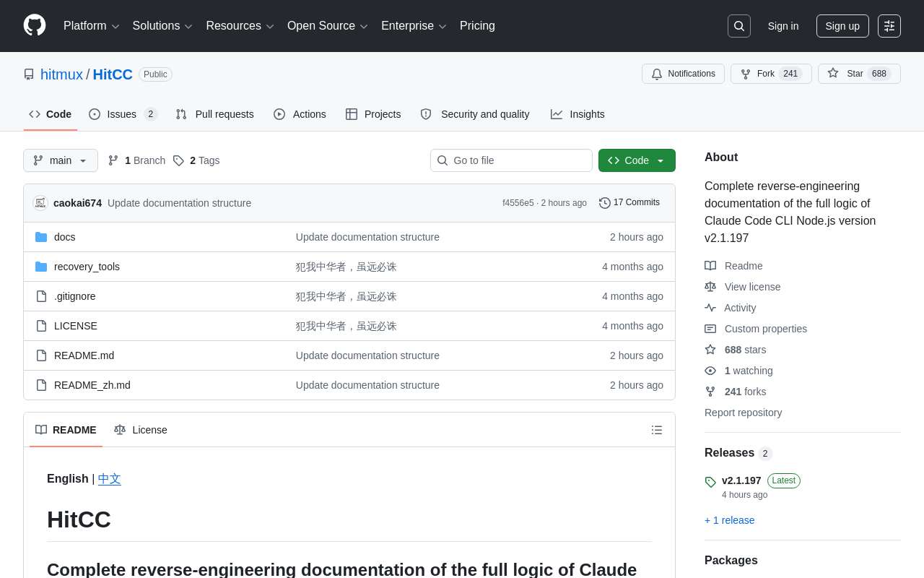Click the Go to file search field
The height and width of the screenshot is (578, 924).
point(511,160)
